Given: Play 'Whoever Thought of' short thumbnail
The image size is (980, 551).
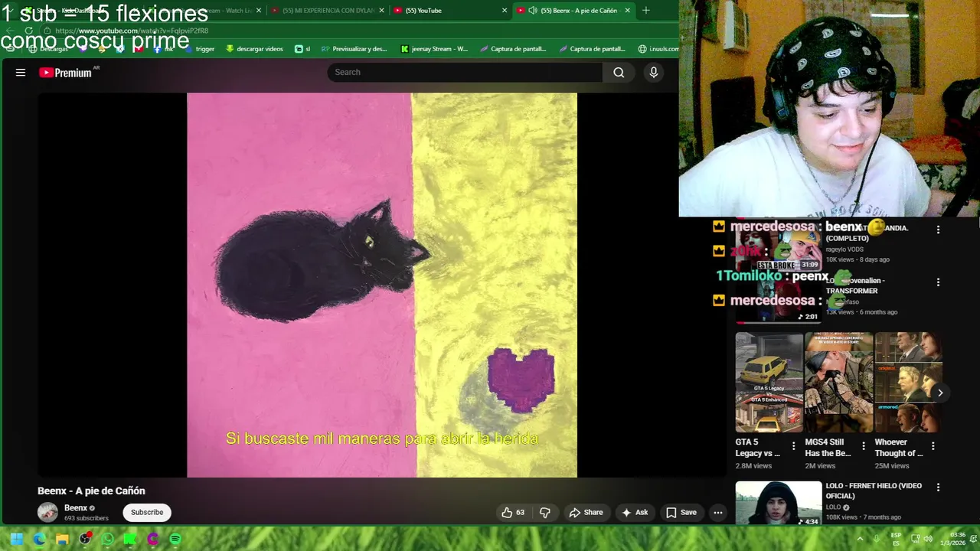Looking at the screenshot, I should point(908,383).
